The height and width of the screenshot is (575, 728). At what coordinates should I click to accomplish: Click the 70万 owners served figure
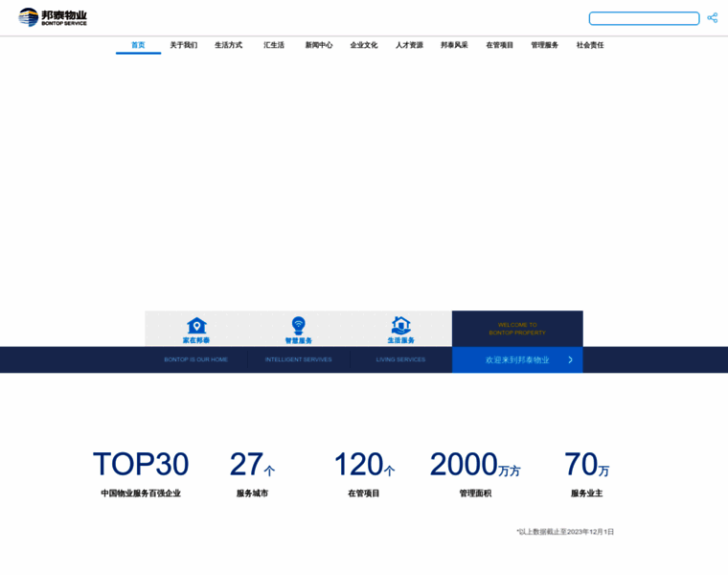pyautogui.click(x=587, y=464)
